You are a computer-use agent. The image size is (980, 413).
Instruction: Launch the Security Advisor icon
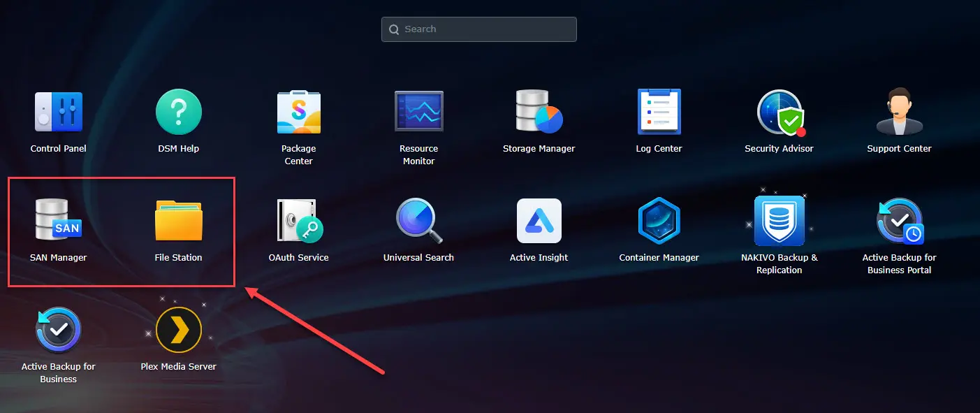[x=780, y=112]
